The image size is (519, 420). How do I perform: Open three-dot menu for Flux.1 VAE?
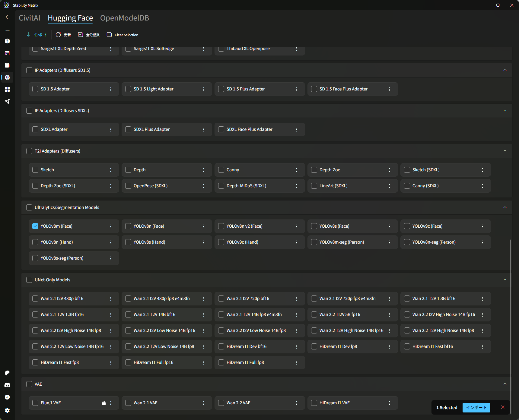pos(111,403)
